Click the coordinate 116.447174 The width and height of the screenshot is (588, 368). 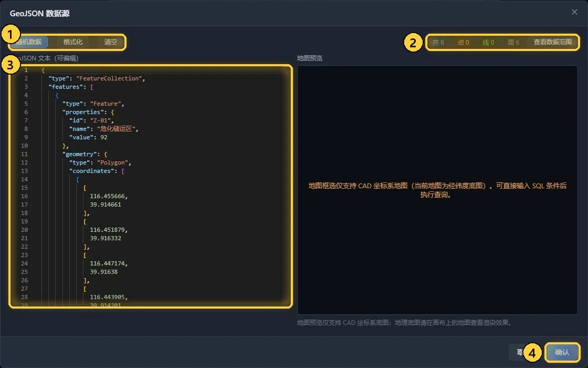coord(109,263)
